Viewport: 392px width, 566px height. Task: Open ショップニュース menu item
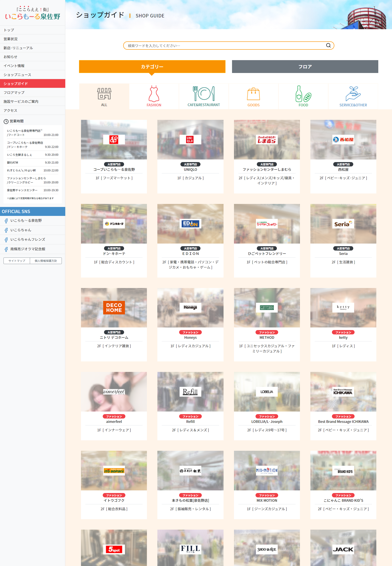33,75
